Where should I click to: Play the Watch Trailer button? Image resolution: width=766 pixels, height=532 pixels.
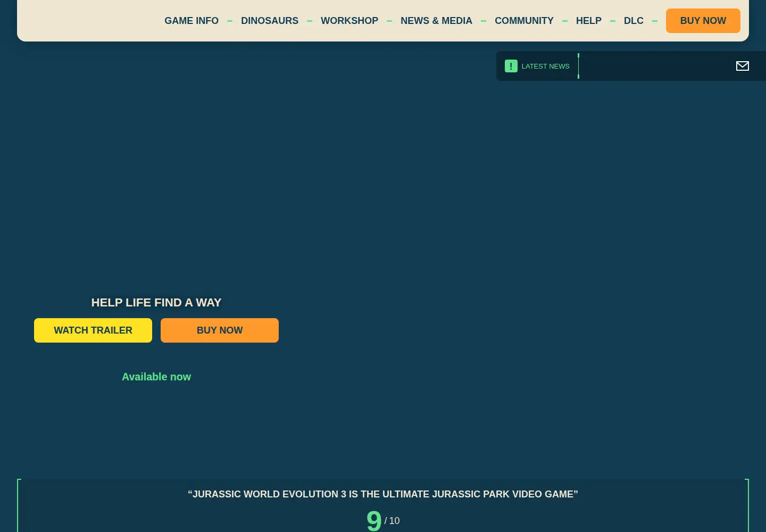coord(93,330)
